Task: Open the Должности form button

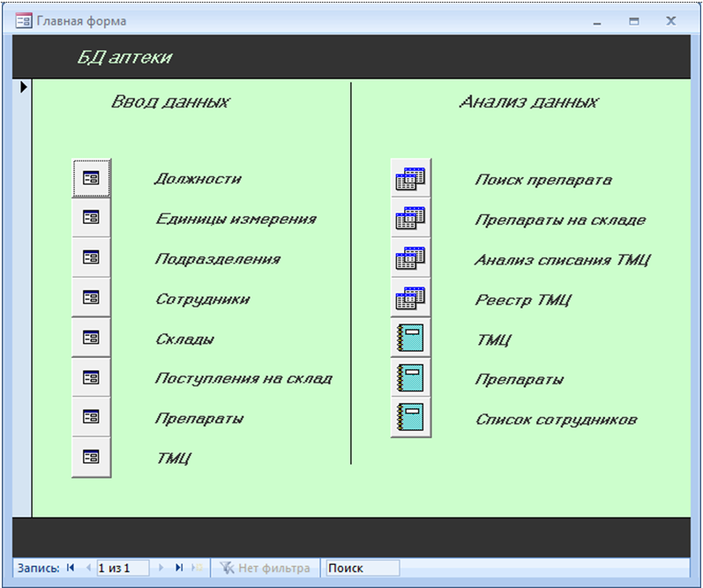Action: [91, 178]
